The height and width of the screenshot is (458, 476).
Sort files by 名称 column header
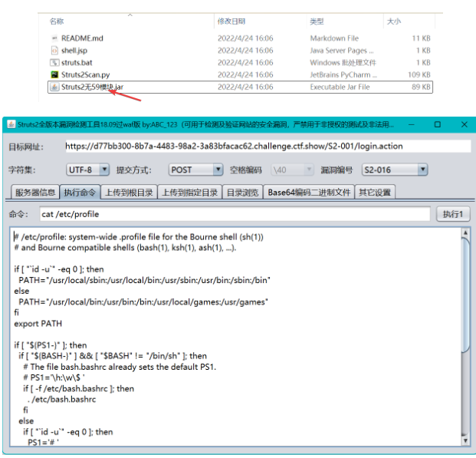click(x=57, y=21)
